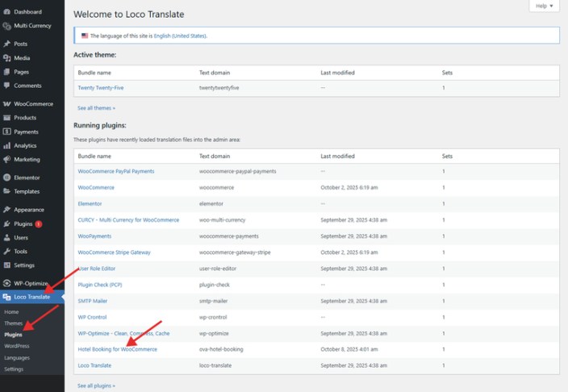
Task: Select Themes submenu under Loco Translate
Action: point(13,323)
